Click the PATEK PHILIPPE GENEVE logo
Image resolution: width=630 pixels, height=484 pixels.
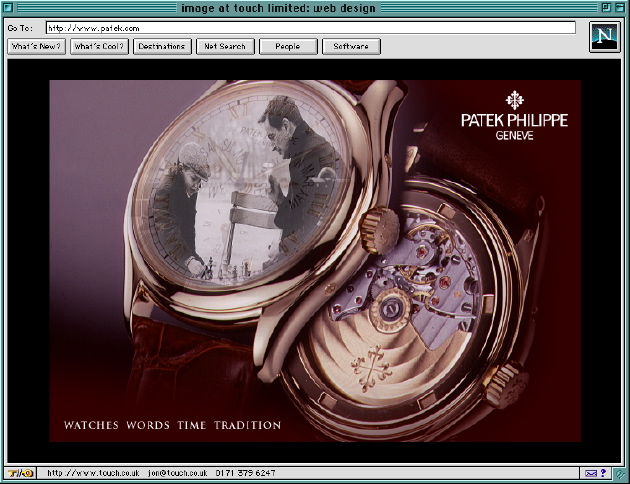[x=514, y=116]
